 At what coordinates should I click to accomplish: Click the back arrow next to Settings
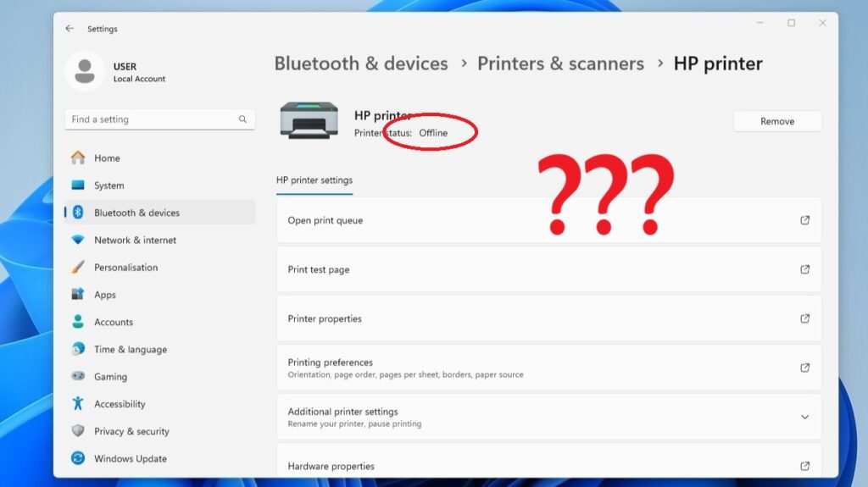(x=70, y=29)
